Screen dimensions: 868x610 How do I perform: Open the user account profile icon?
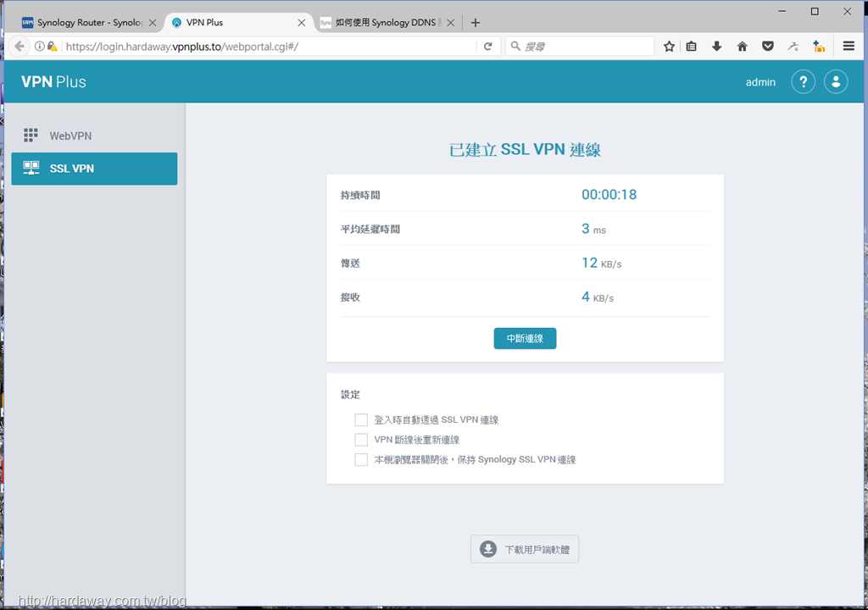836,82
